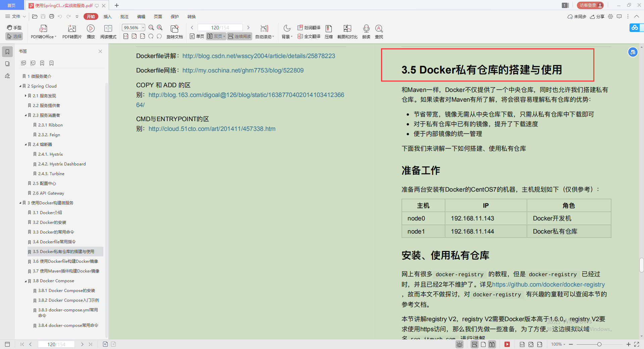
Task: Open the 页面 page tab
Action: click(158, 16)
